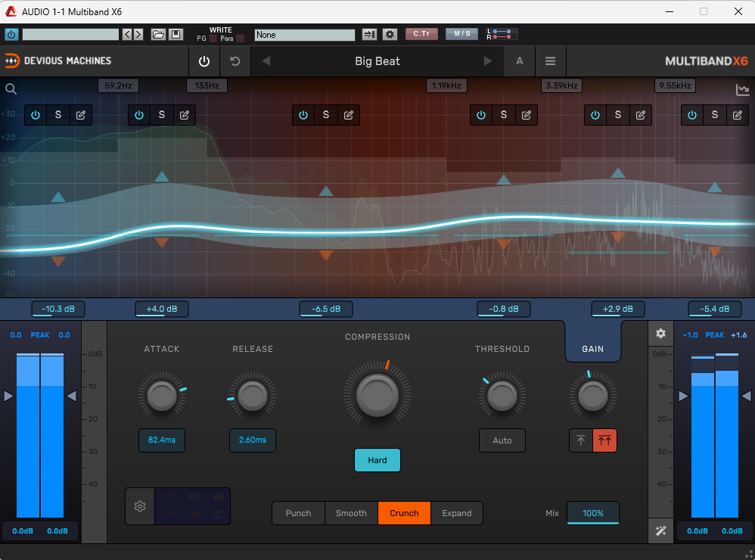Toggle the host plugin bypass power icon

(11, 34)
